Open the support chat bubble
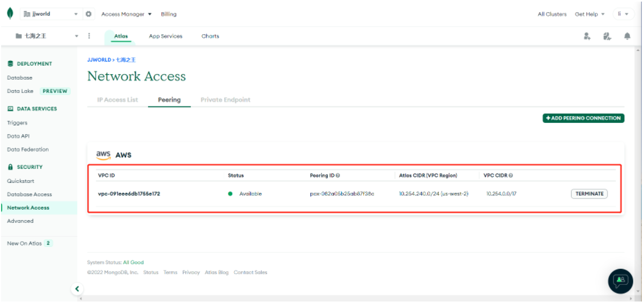 tap(620, 281)
